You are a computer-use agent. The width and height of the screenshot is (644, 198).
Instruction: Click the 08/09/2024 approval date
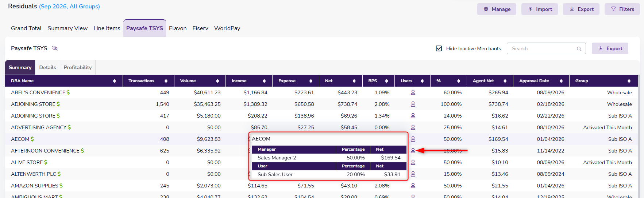pos(551,174)
